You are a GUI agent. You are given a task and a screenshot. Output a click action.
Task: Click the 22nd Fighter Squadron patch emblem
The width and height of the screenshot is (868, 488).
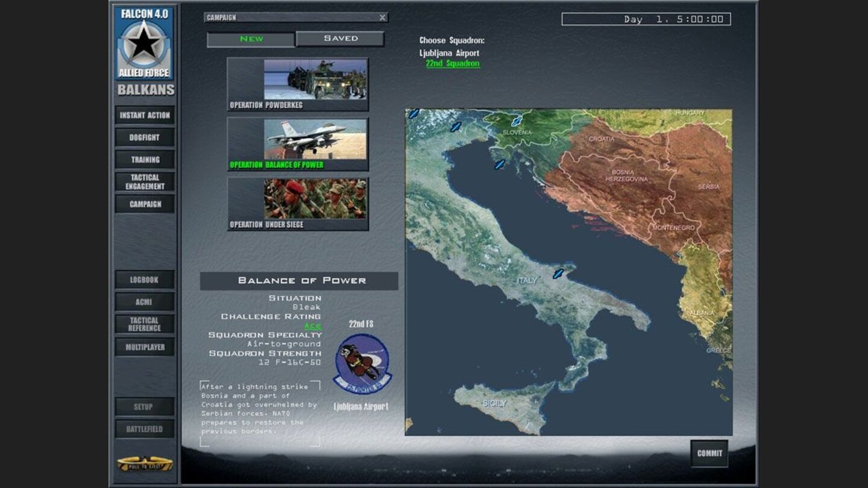[362, 363]
